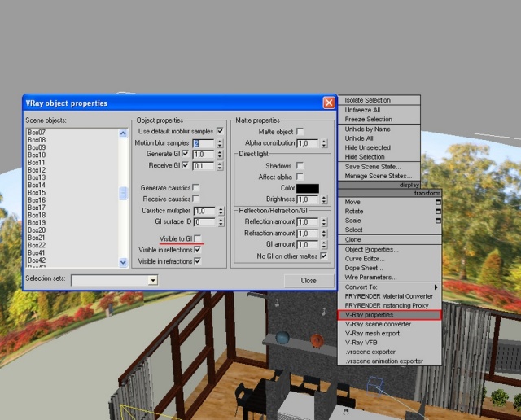The height and width of the screenshot is (420, 521).
Task: Choose Clone from the quad menu
Action: pos(389,239)
